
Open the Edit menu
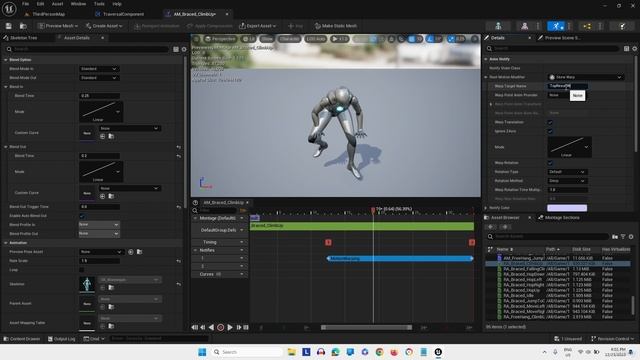pyautogui.click(x=40, y=4)
